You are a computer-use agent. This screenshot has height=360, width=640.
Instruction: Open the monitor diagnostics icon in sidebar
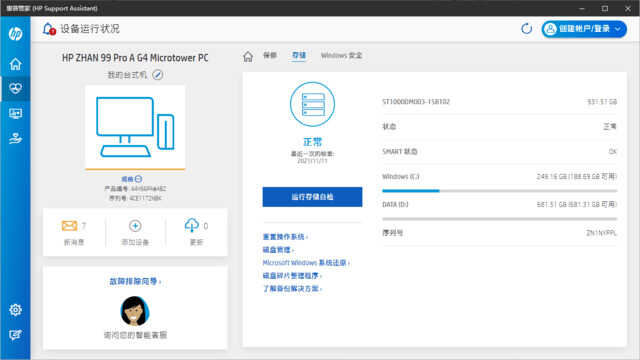pyautogui.click(x=16, y=113)
